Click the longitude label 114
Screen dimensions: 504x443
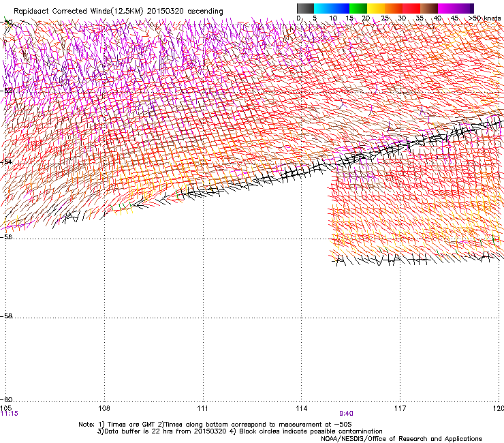(x=301, y=408)
